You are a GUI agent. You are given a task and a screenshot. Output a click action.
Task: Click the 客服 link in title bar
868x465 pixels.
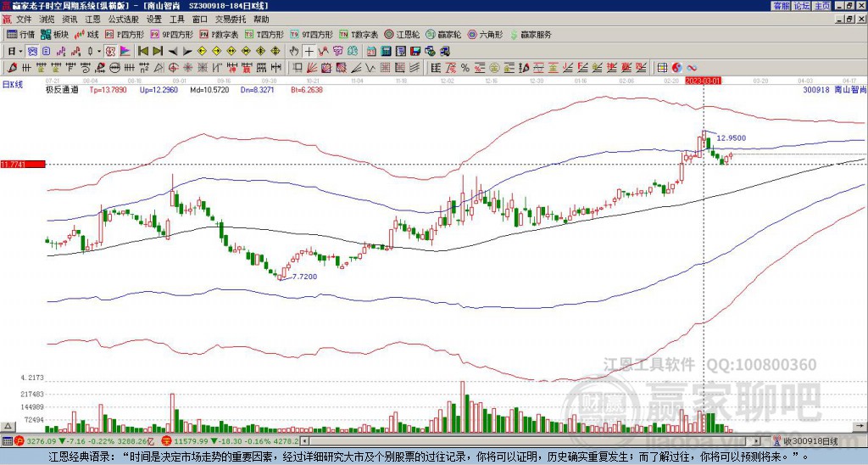[x=781, y=6]
